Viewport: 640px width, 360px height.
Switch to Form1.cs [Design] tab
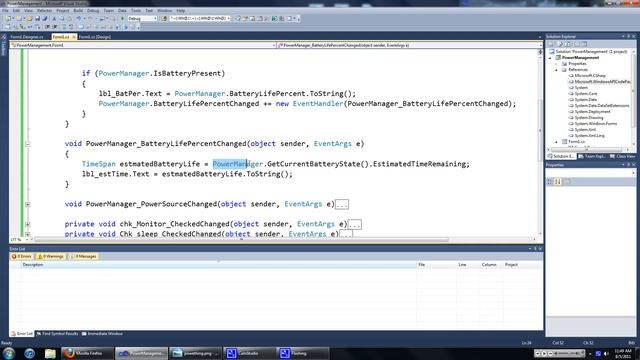pos(94,37)
